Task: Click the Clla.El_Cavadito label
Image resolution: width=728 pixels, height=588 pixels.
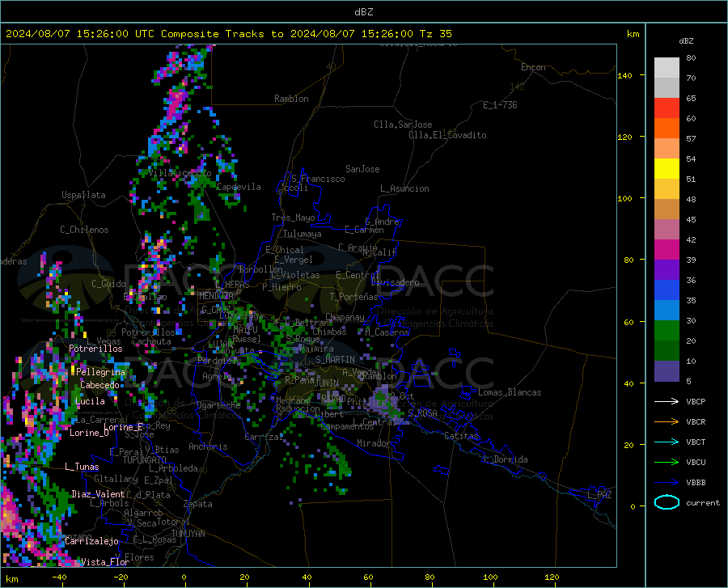Action: click(447, 135)
